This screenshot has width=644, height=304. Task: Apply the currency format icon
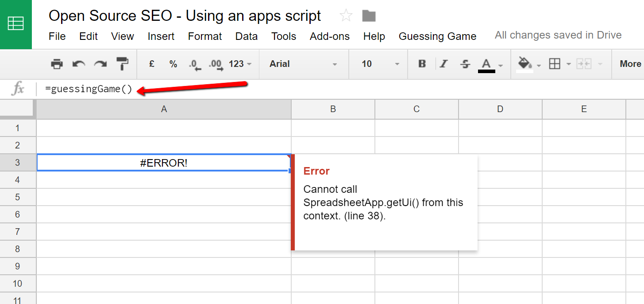pos(151,64)
